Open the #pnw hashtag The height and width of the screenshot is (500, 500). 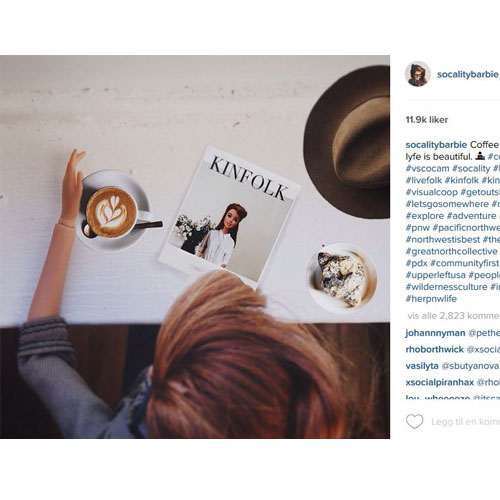(x=417, y=228)
